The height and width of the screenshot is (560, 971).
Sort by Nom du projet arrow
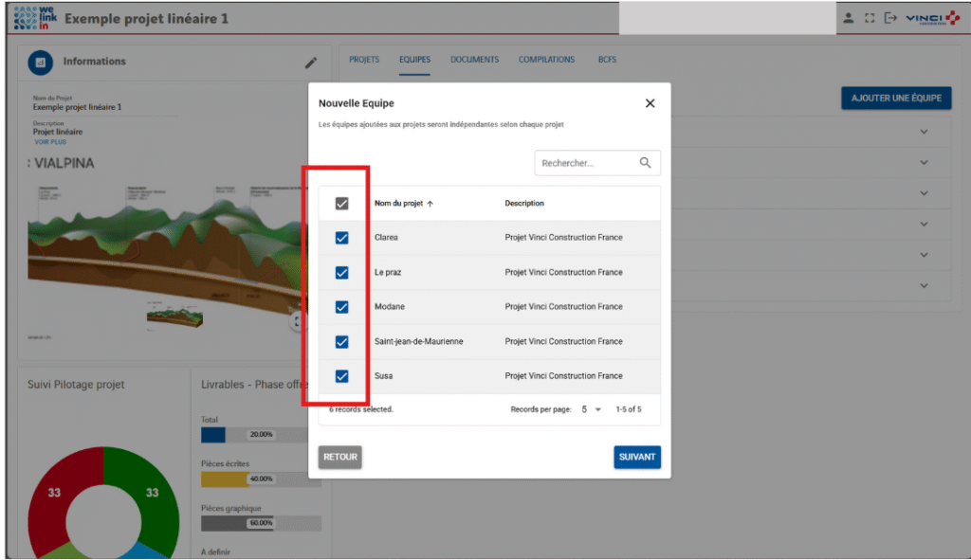tap(431, 204)
